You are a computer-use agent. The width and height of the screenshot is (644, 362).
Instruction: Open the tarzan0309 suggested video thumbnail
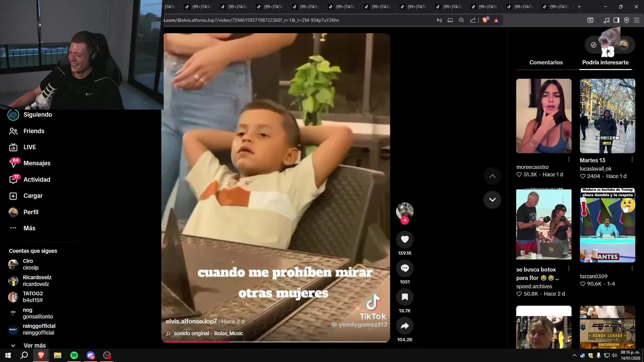pos(607,225)
